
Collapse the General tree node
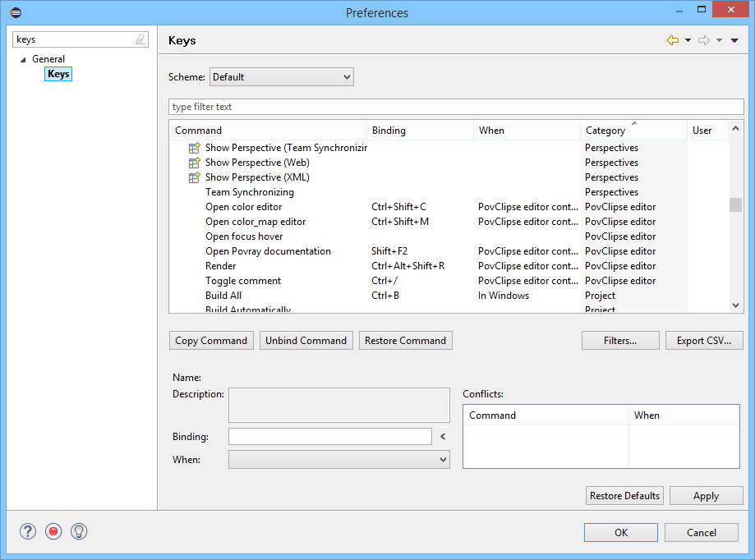point(23,60)
